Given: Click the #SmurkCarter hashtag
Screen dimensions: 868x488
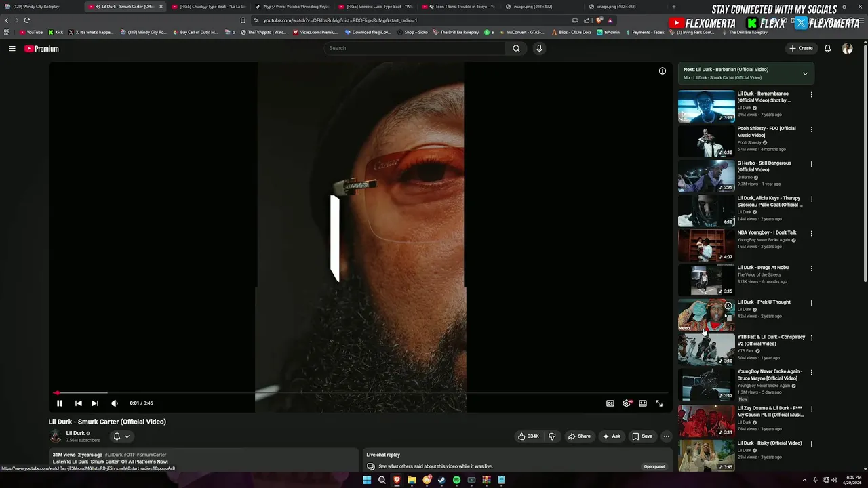Looking at the screenshot, I should [x=151, y=455].
